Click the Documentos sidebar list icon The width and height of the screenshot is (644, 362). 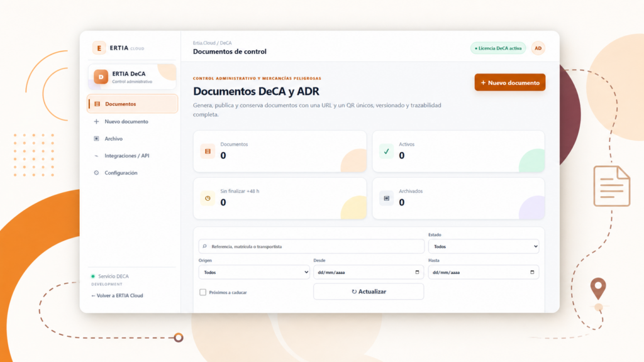click(97, 104)
